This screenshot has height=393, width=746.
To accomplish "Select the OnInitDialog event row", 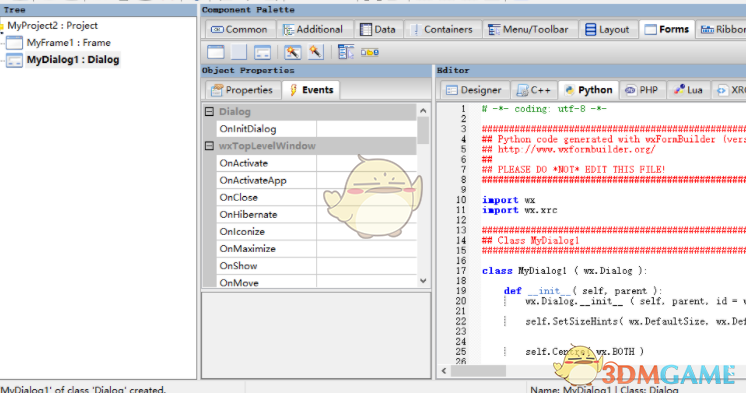I will (316, 128).
